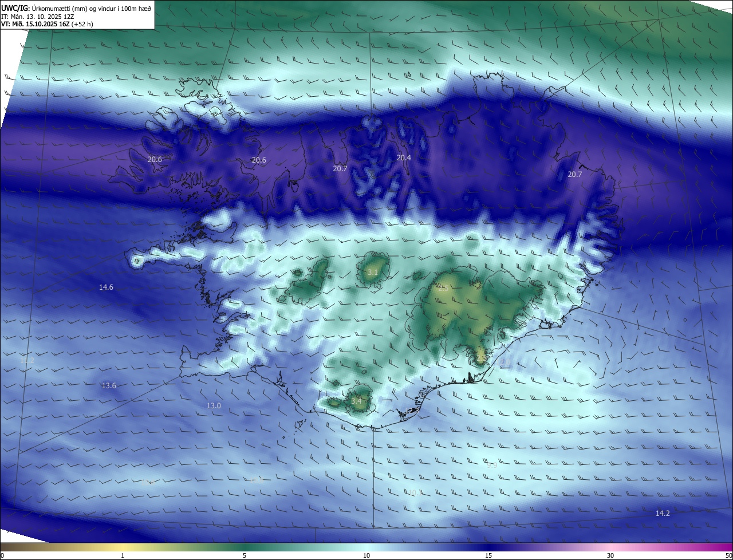Click the "UWC/IG:" title label
The width and height of the screenshot is (733, 560).
coord(15,8)
